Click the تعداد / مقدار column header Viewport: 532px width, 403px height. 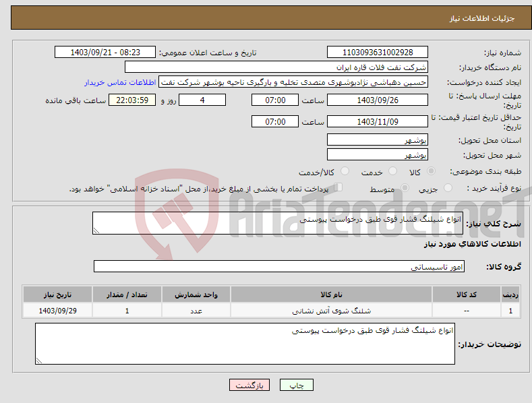click(x=127, y=294)
